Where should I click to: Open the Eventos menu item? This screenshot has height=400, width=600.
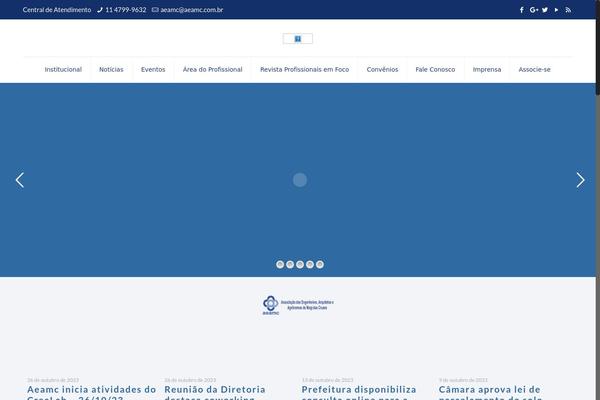click(153, 69)
